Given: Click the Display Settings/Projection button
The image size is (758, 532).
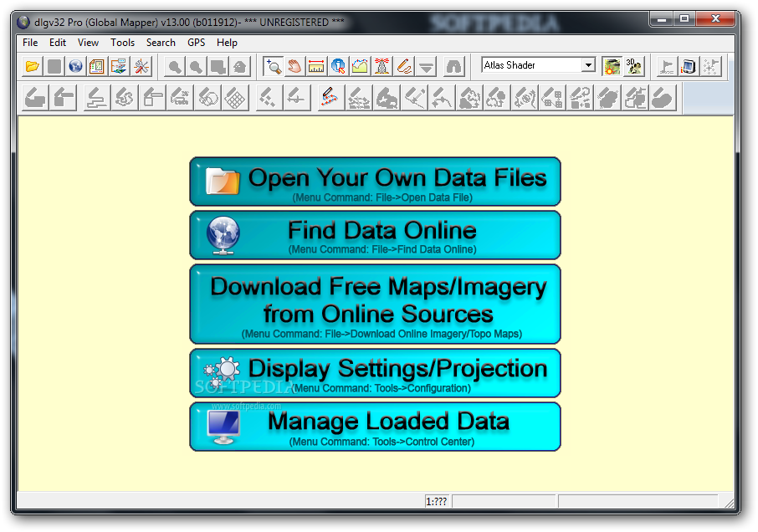Looking at the screenshot, I should 375,373.
